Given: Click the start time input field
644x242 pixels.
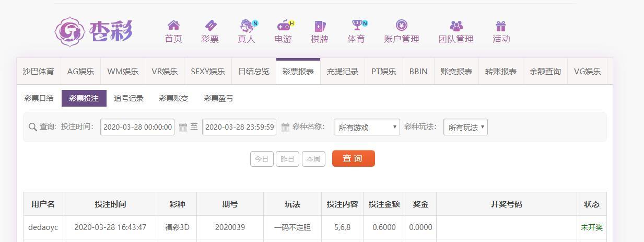Looking at the screenshot, I should pyautogui.click(x=137, y=127).
